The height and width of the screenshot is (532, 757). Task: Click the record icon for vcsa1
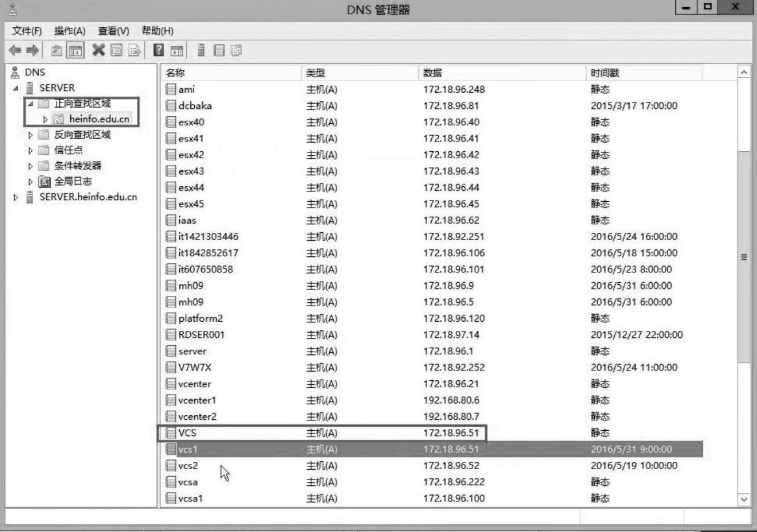point(170,498)
